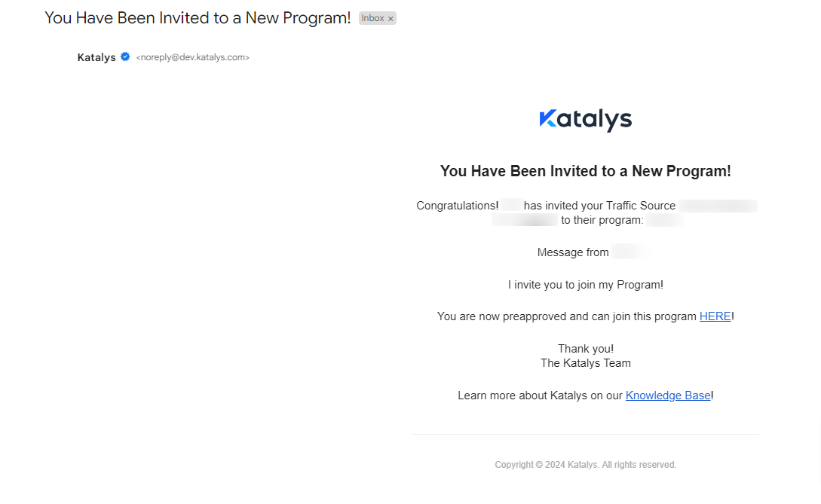
Task: Click the email subject line at the top
Action: [198, 18]
